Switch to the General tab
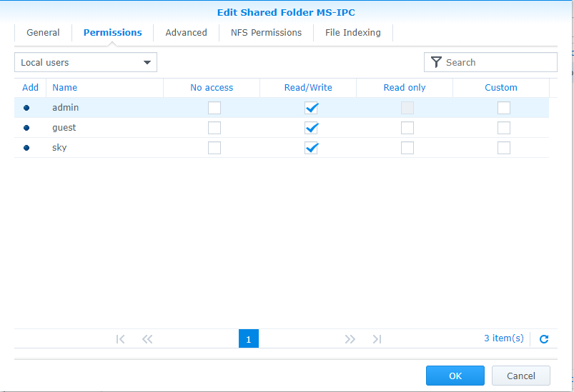 coord(43,33)
